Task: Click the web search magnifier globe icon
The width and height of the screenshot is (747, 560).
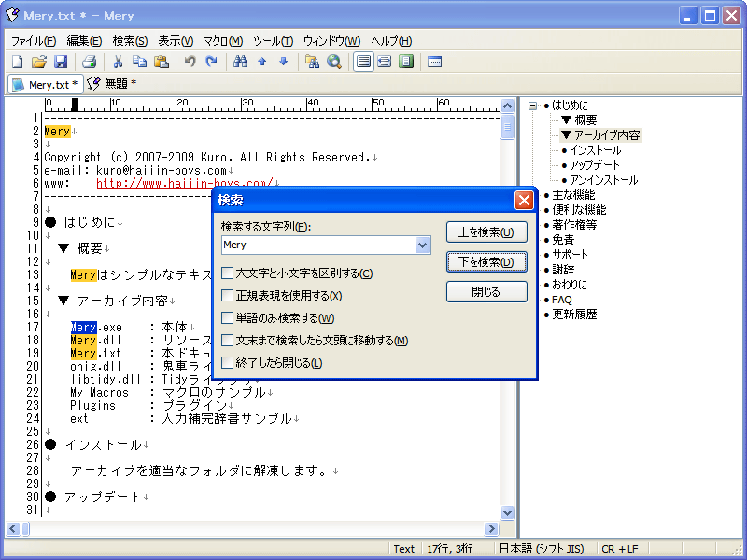Action: [x=334, y=62]
